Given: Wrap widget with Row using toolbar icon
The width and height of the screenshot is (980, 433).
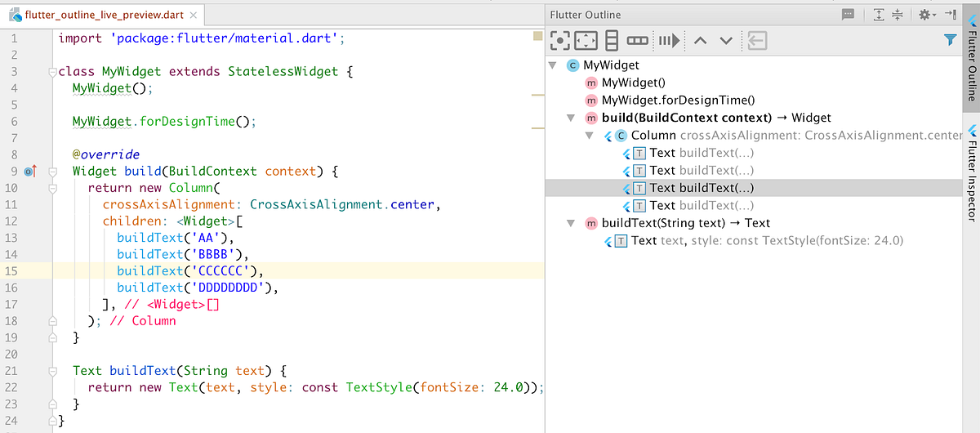Looking at the screenshot, I should [638, 40].
